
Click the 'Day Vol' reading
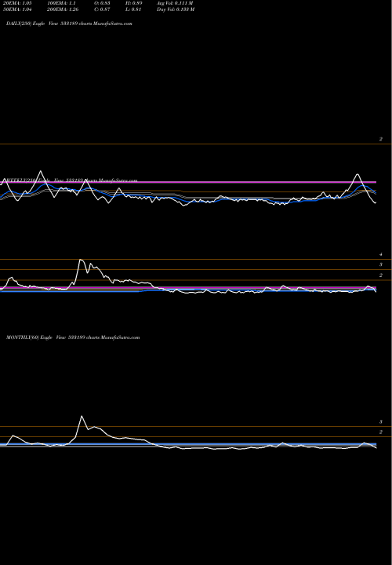click(176, 9)
